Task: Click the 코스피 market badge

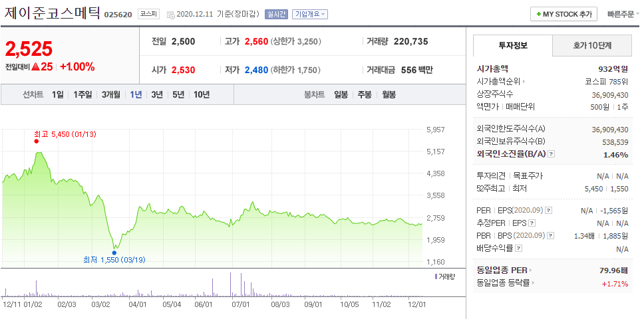Action: (148, 14)
